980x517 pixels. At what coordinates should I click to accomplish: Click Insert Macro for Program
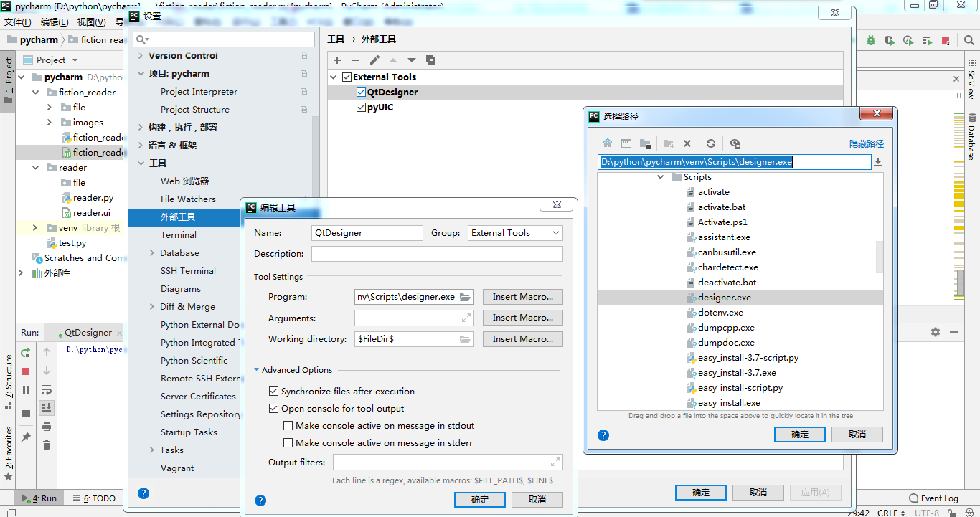[523, 297]
